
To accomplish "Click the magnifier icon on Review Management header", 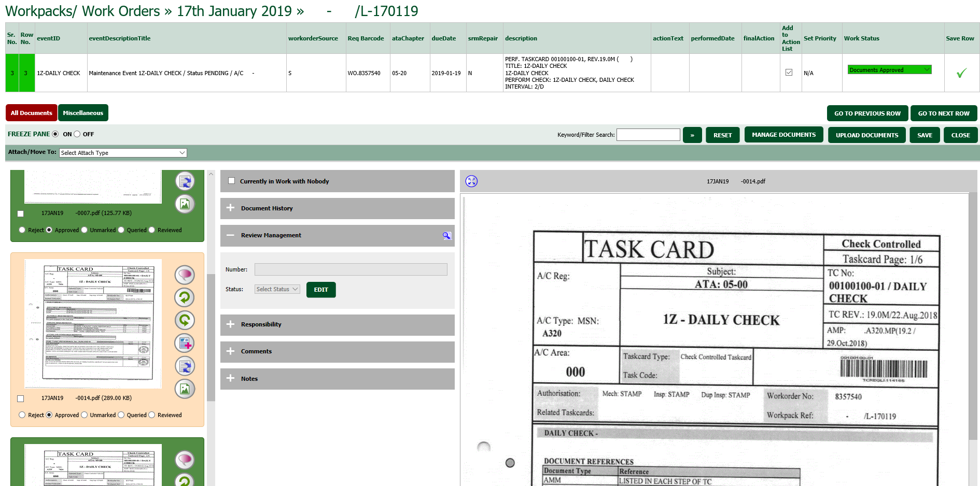I will pyautogui.click(x=446, y=236).
